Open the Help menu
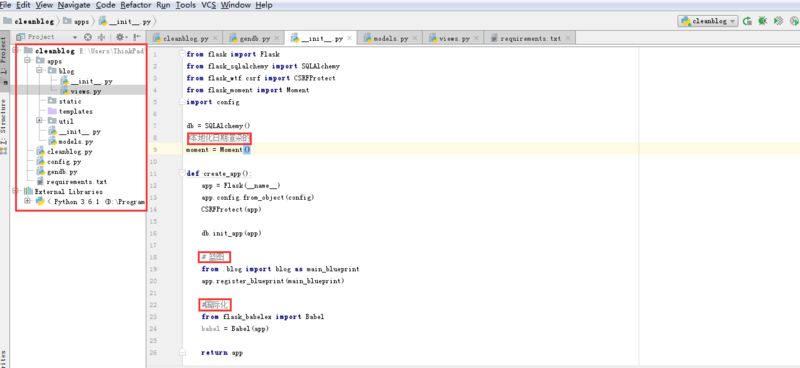 tap(264, 5)
